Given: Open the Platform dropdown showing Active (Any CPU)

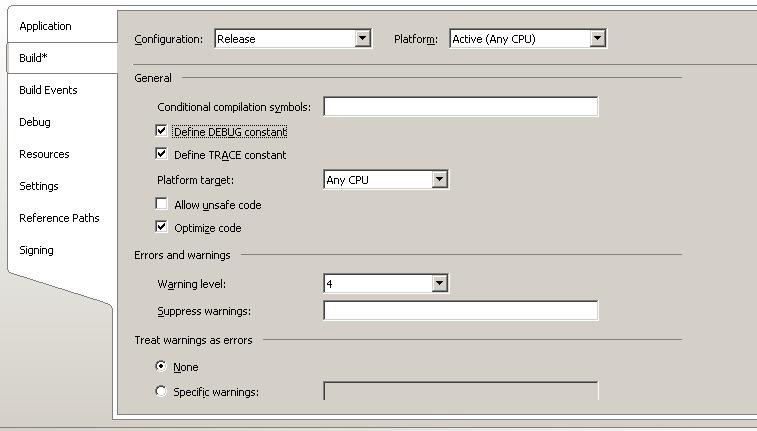Looking at the screenshot, I should click(528, 39).
